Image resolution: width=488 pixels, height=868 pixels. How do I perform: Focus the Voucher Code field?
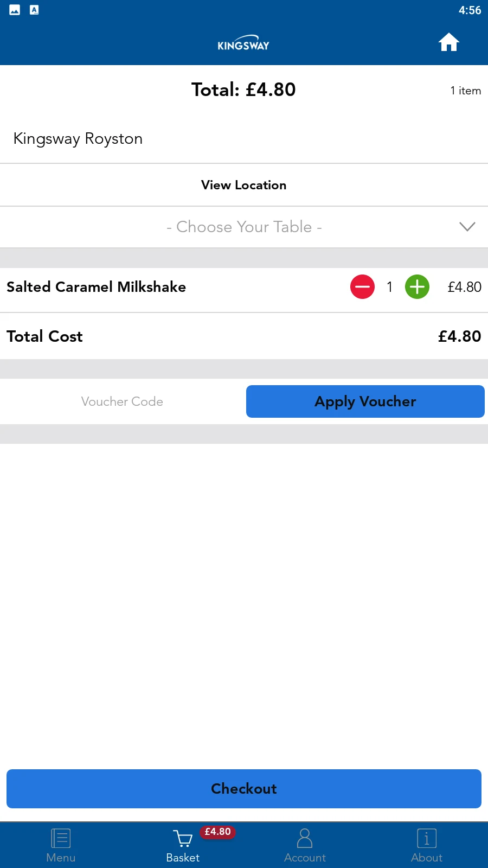click(x=122, y=401)
